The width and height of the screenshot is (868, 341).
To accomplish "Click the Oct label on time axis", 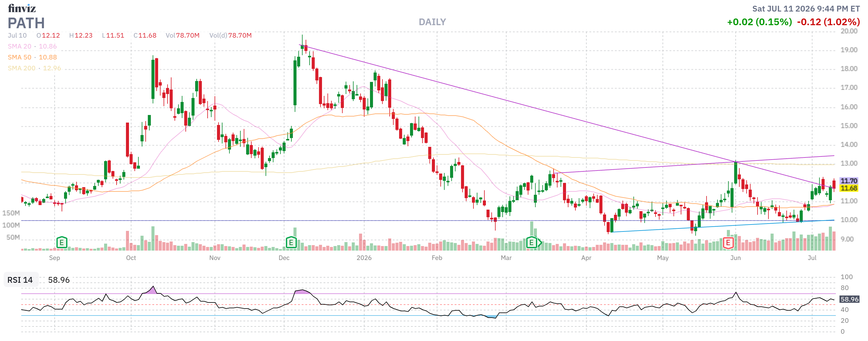I will click(131, 258).
